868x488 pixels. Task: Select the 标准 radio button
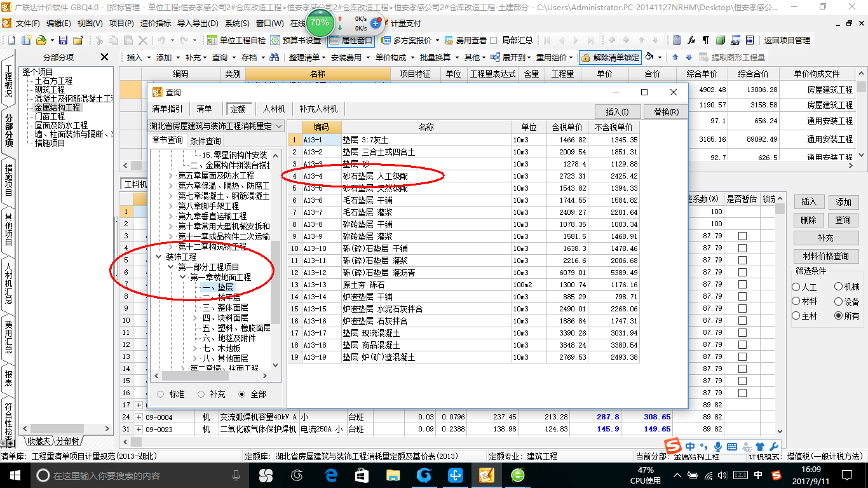[x=160, y=394]
